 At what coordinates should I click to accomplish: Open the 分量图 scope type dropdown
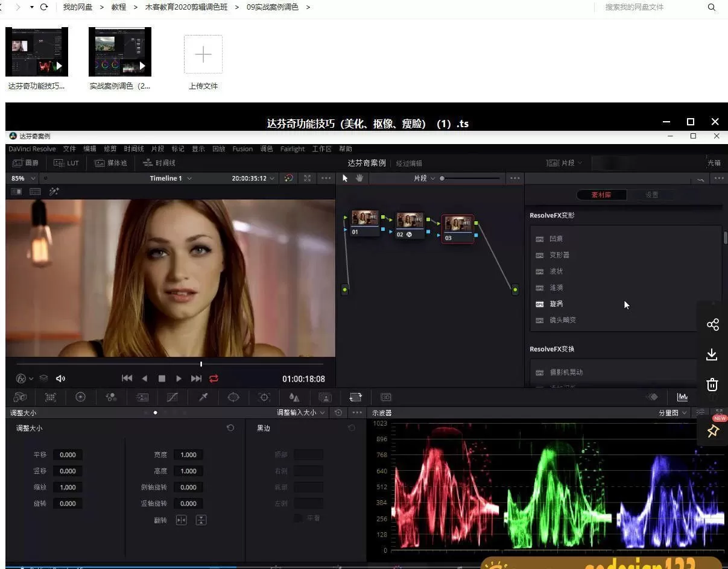coord(672,413)
